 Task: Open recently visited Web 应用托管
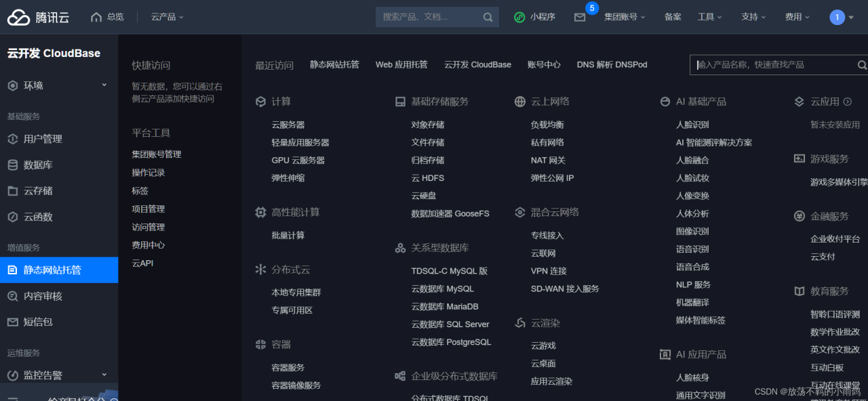[401, 65]
